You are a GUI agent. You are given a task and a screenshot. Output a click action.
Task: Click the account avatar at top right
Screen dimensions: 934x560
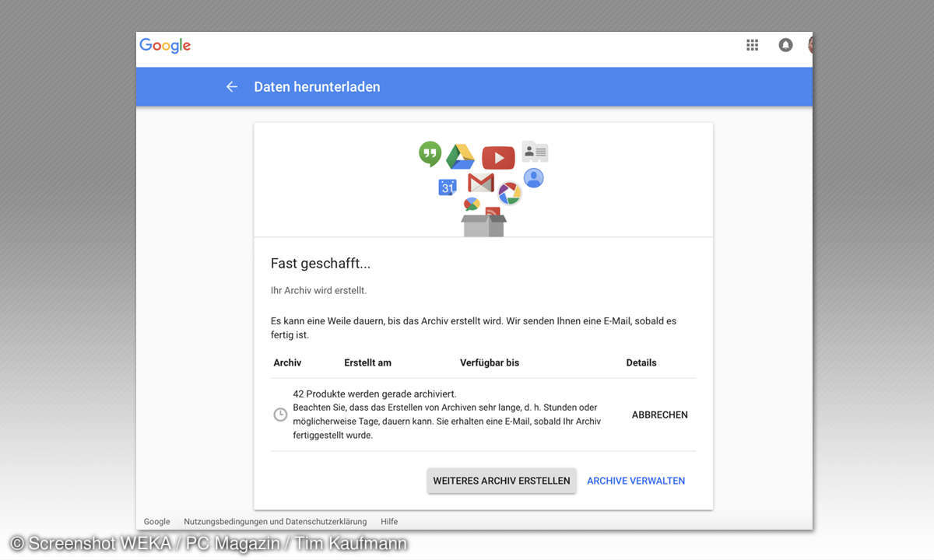[810, 45]
